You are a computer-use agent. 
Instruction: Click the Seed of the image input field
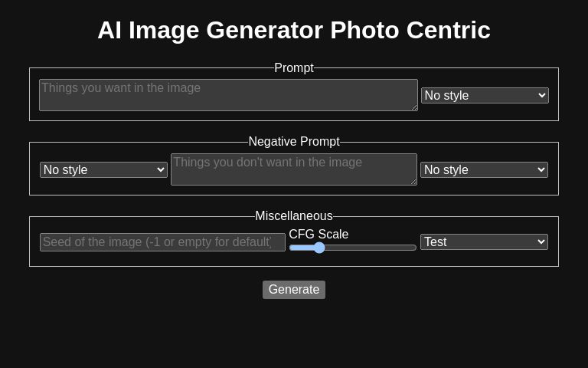162,242
